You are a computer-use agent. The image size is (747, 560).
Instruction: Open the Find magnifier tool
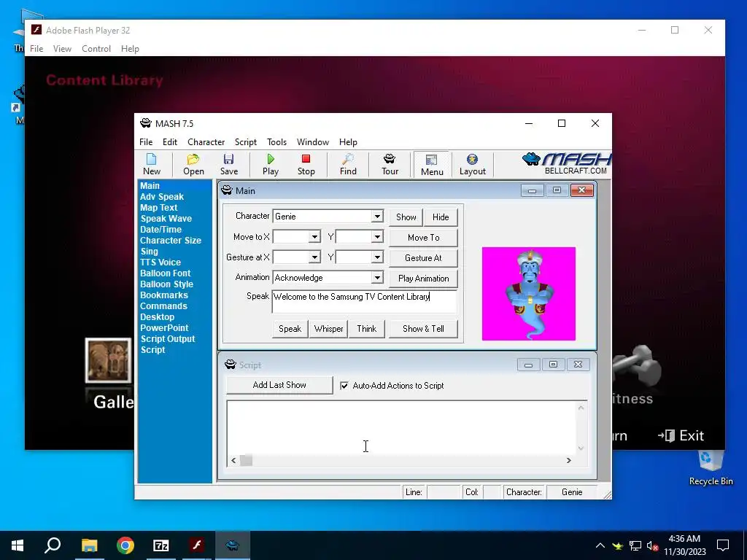pos(348,164)
